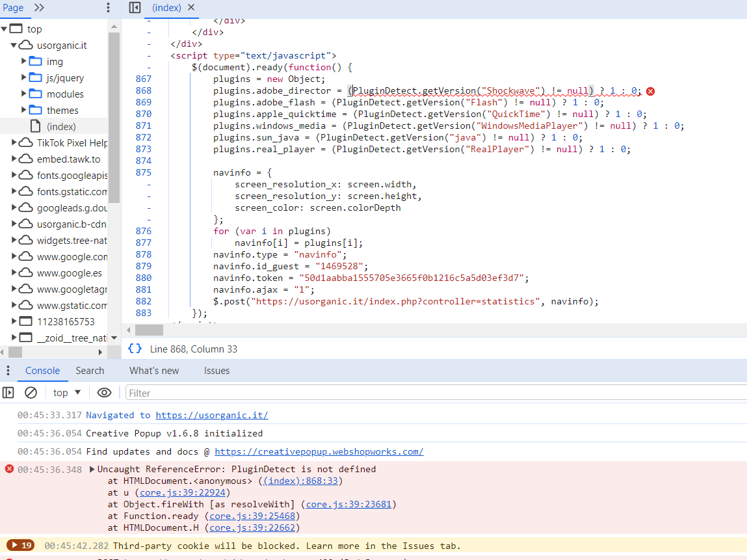The image size is (747, 560).
Task: Expand the Uncaught ReferenceError stack trace
Action: (92, 470)
